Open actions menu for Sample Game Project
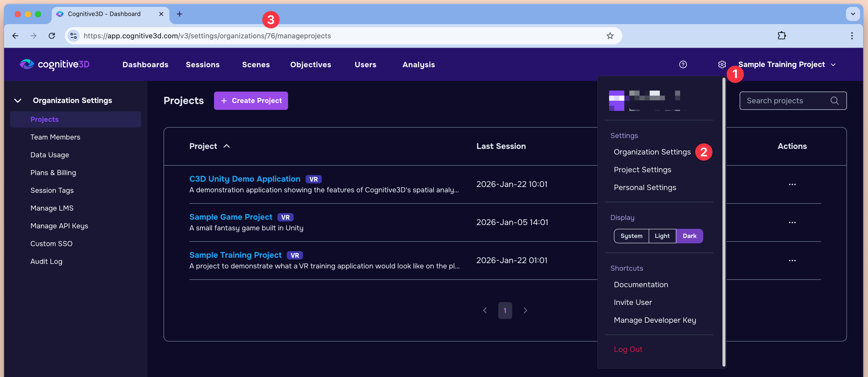 pyautogui.click(x=792, y=222)
